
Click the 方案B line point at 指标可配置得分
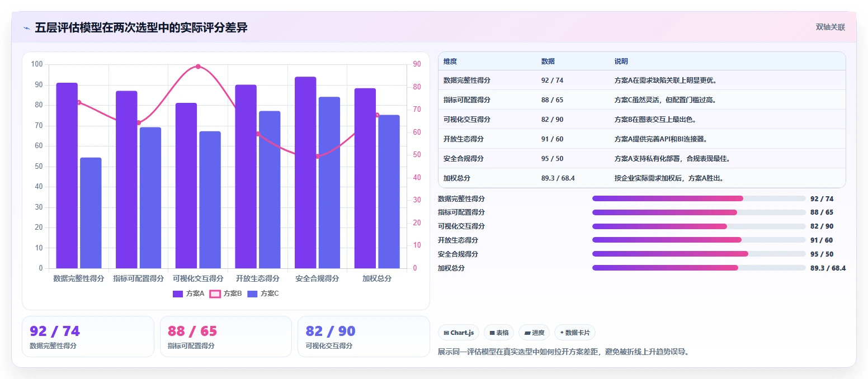pos(139,122)
